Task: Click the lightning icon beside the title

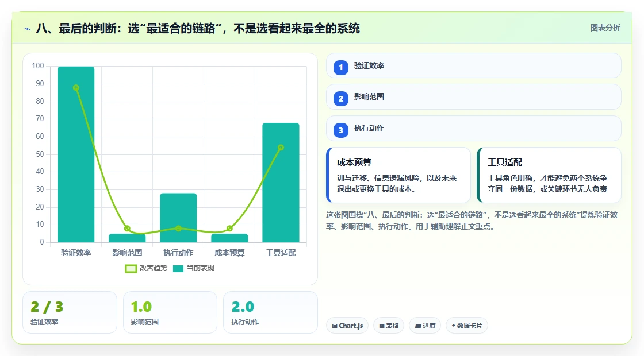Action: point(28,29)
